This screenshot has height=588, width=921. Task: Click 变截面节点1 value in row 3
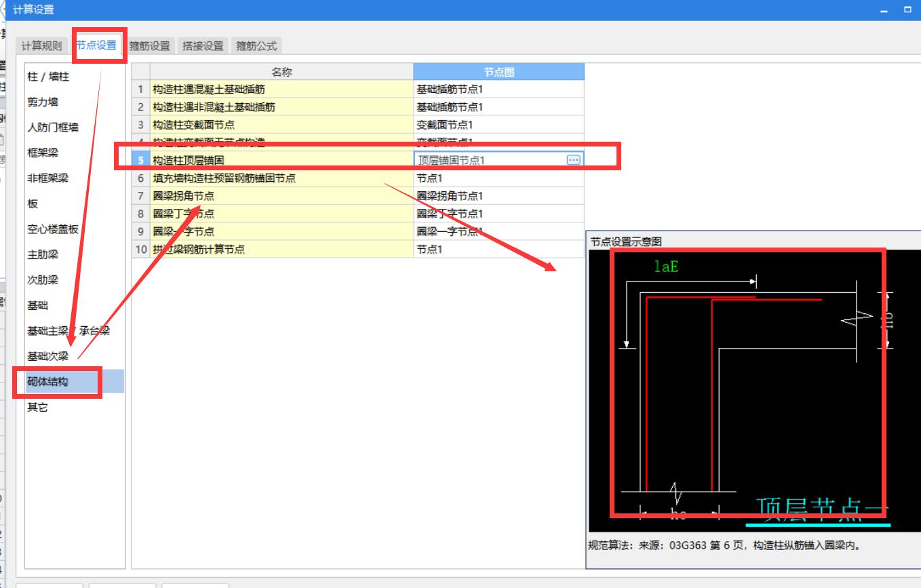(x=498, y=125)
